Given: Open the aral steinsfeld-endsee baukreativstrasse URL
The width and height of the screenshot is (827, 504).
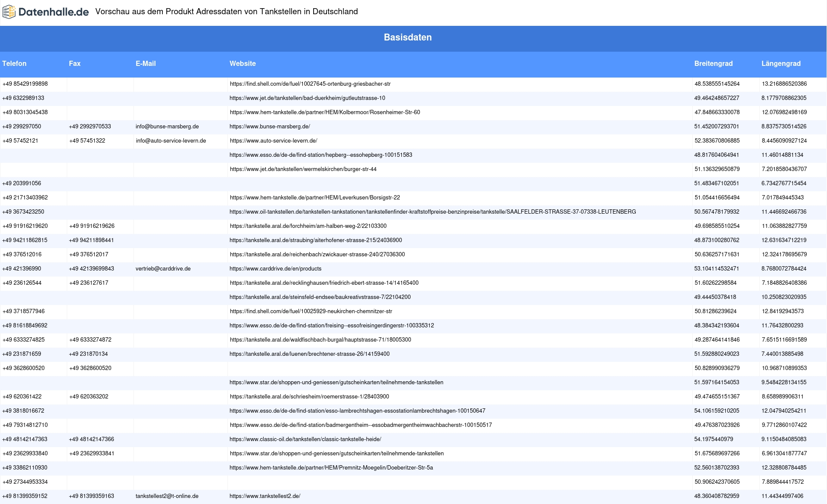Looking at the screenshot, I should [320, 297].
